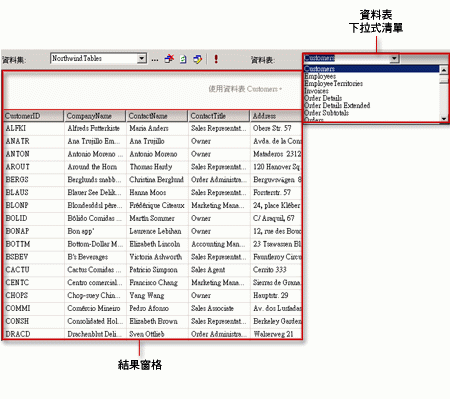The width and height of the screenshot is (450, 399).
Task: Open the Northwind Tables dataset dropdown
Action: tap(142, 59)
